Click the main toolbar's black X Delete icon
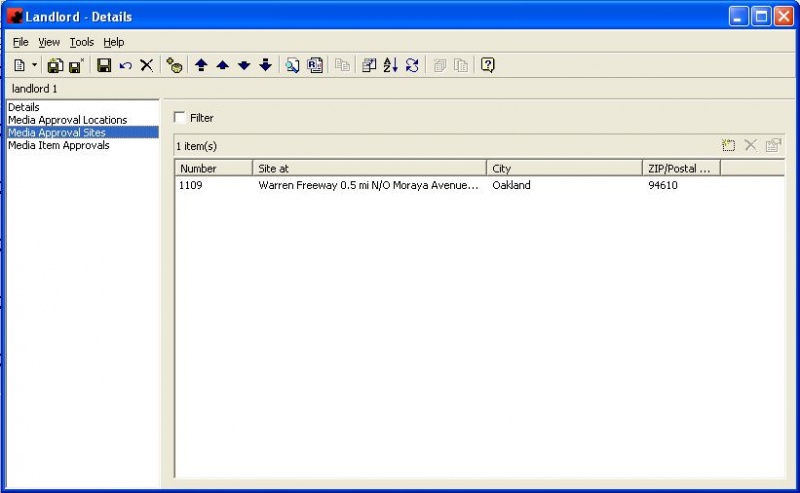 (x=146, y=65)
